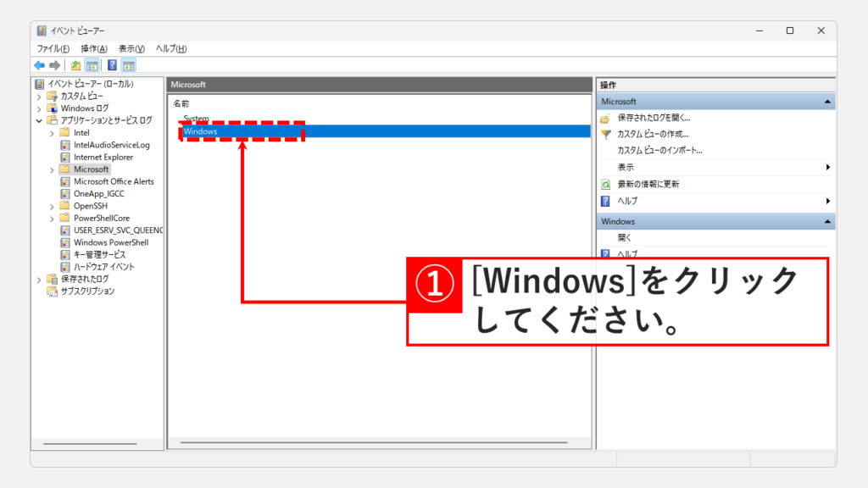The width and height of the screenshot is (868, 488).
Task: Click the Windows PowerShell log icon
Action: click(x=64, y=242)
